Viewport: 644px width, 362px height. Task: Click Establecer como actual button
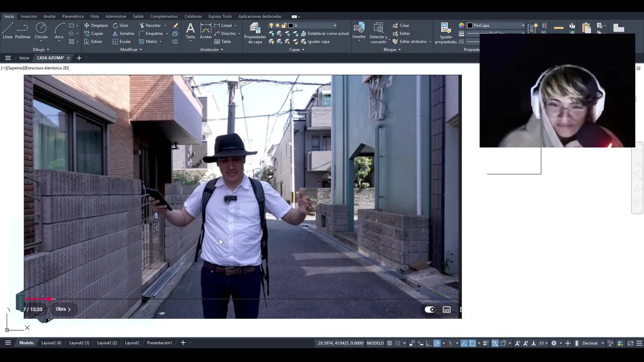point(328,33)
